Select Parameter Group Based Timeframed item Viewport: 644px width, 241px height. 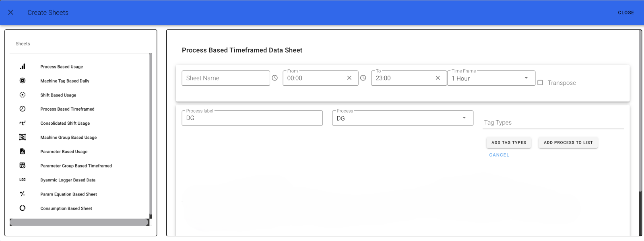[x=76, y=166]
